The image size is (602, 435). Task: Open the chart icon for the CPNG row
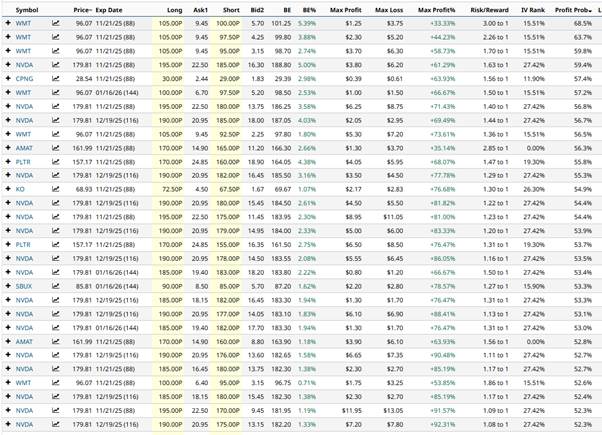tap(56, 79)
